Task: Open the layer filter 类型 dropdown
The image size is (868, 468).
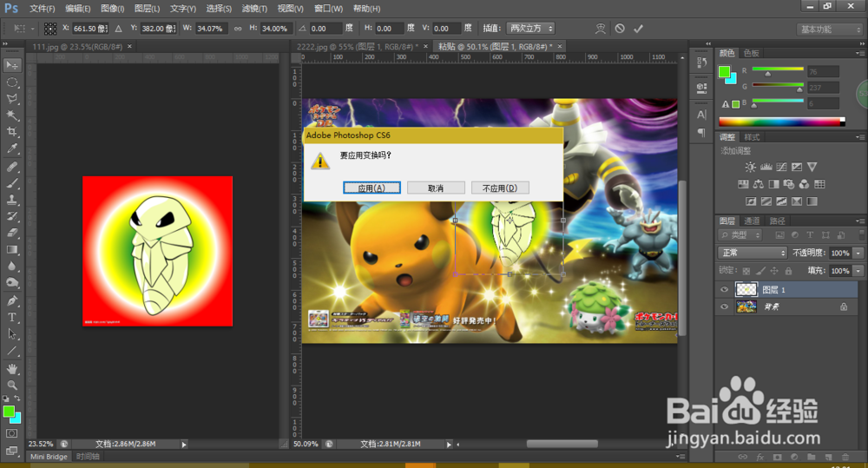Action: click(740, 234)
